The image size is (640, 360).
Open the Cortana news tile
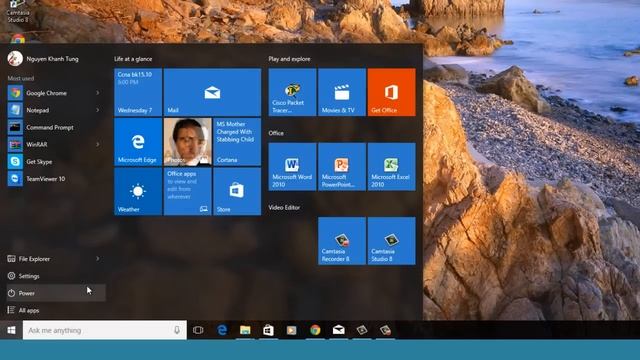click(237, 142)
